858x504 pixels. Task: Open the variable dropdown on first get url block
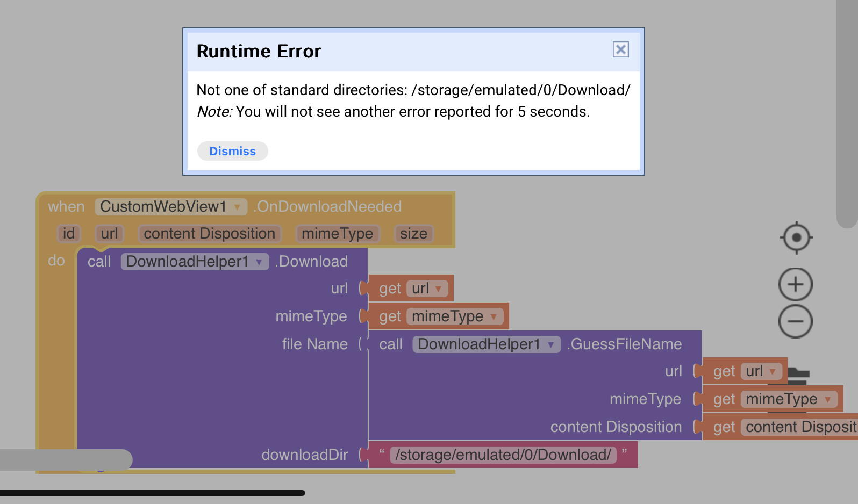coord(438,289)
